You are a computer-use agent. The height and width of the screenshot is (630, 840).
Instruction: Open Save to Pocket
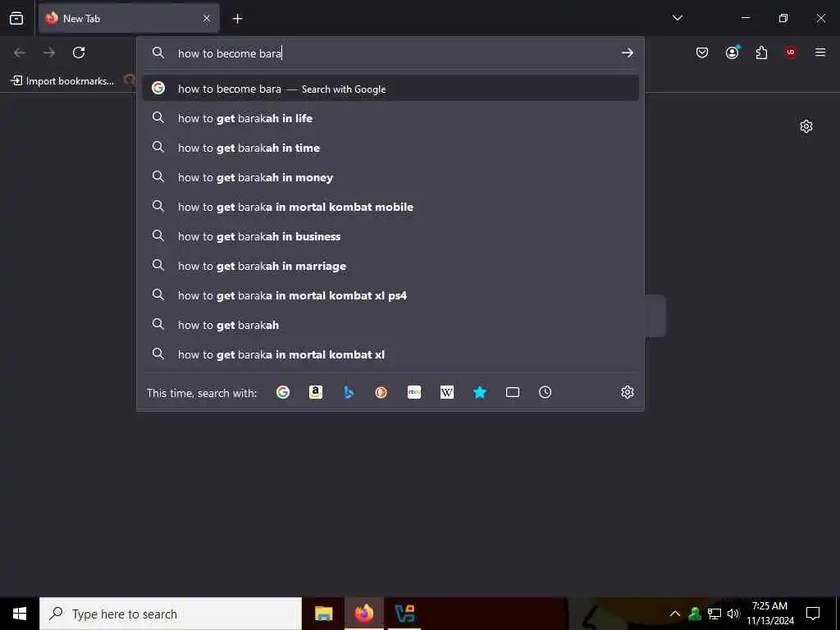tap(702, 52)
